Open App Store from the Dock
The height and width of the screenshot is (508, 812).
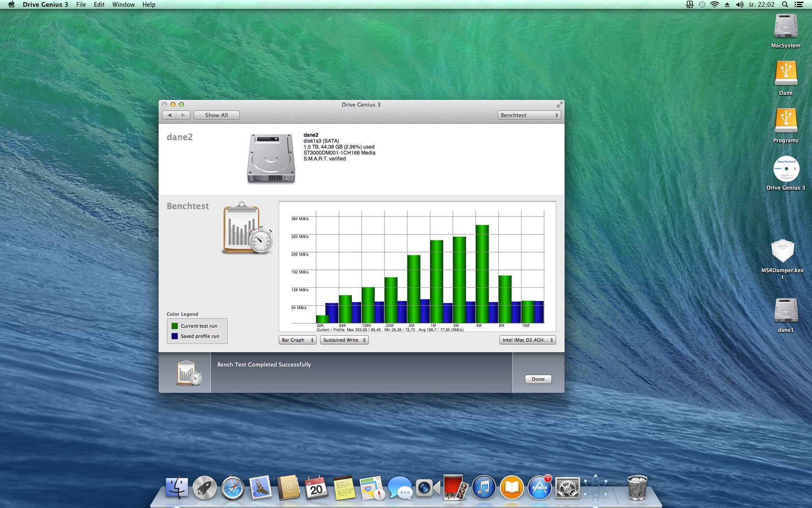(539, 488)
